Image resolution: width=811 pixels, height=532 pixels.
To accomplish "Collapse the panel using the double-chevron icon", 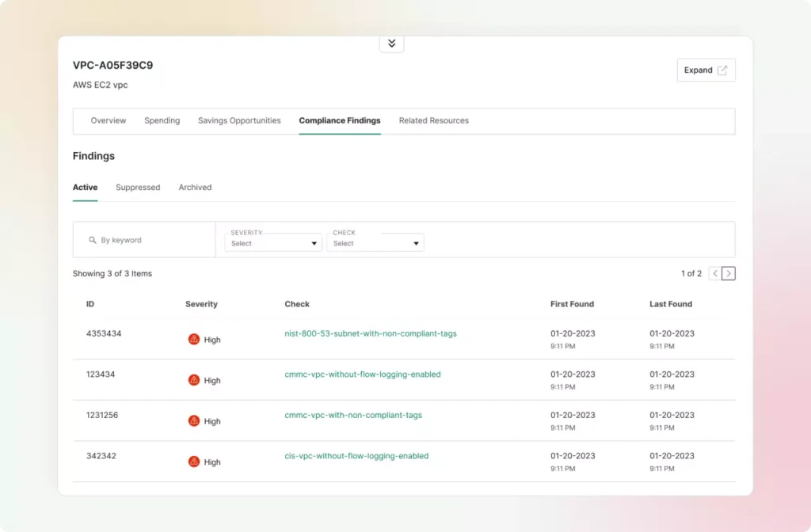I will click(x=391, y=44).
